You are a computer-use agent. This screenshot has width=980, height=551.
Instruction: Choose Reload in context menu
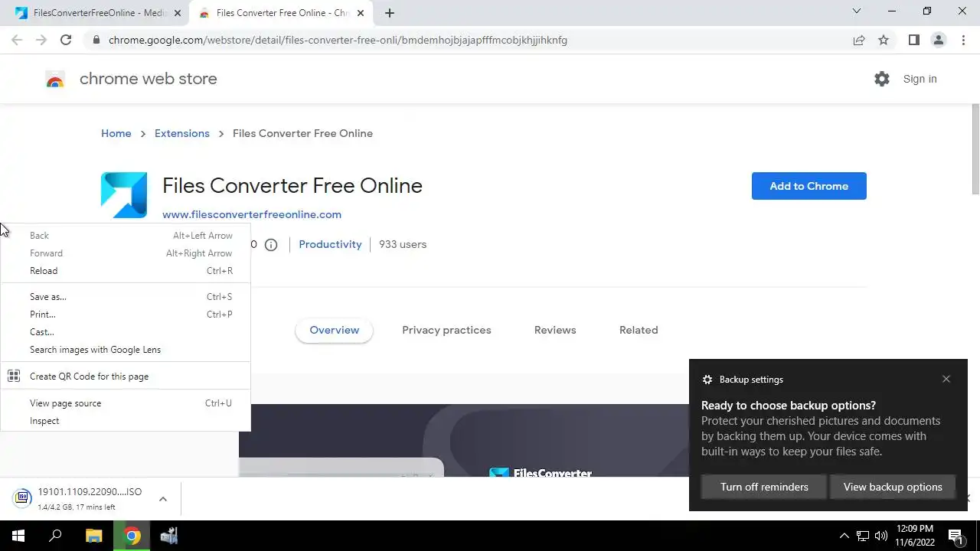[x=126, y=271]
